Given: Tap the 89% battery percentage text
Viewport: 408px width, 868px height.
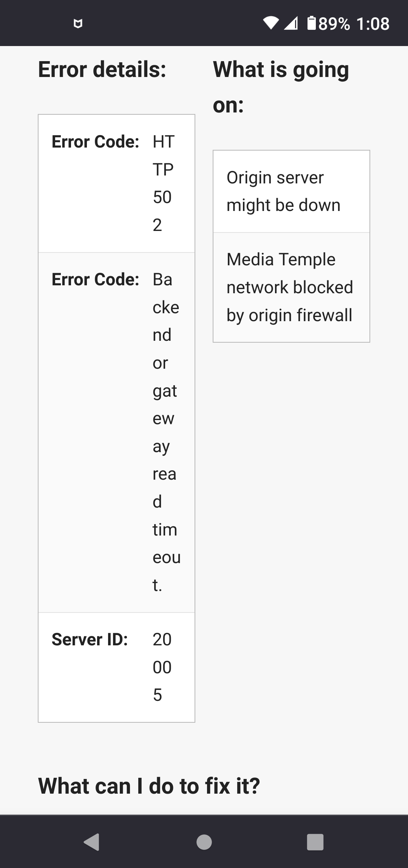Looking at the screenshot, I should pyautogui.click(x=334, y=24).
